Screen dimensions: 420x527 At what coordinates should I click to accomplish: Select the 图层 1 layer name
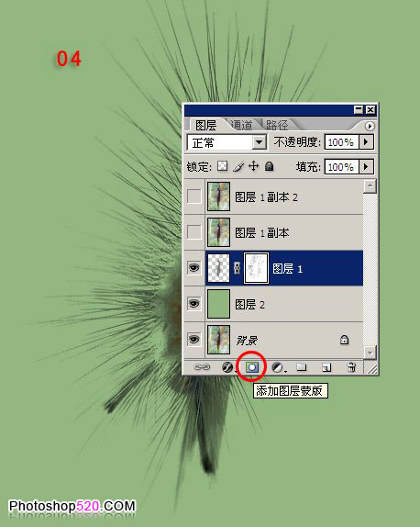coord(287,268)
